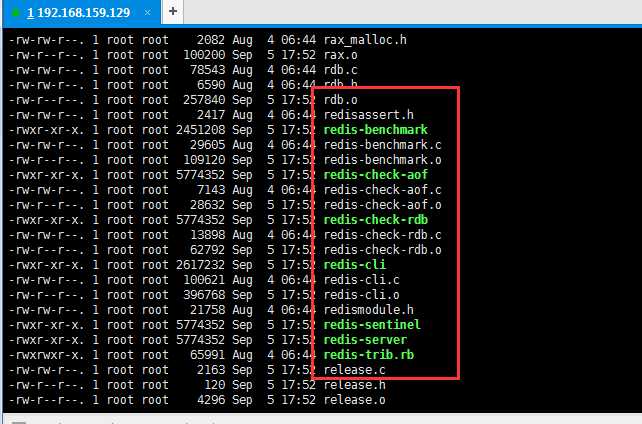Click file size 78543 of rdb.c
Screen dimensions: 642x424
tap(208, 70)
